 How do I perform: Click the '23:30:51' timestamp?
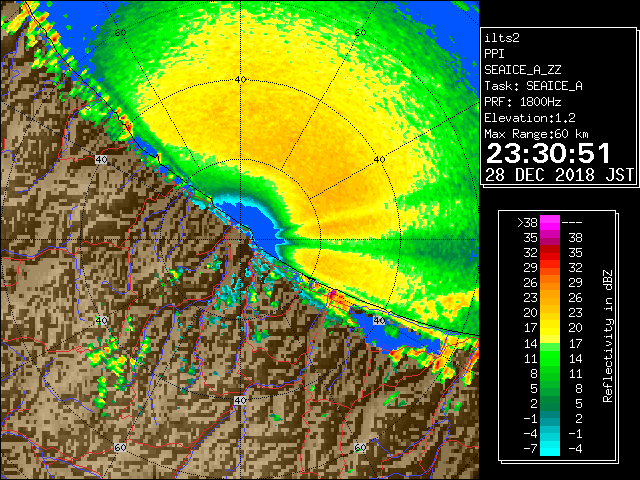(548, 153)
